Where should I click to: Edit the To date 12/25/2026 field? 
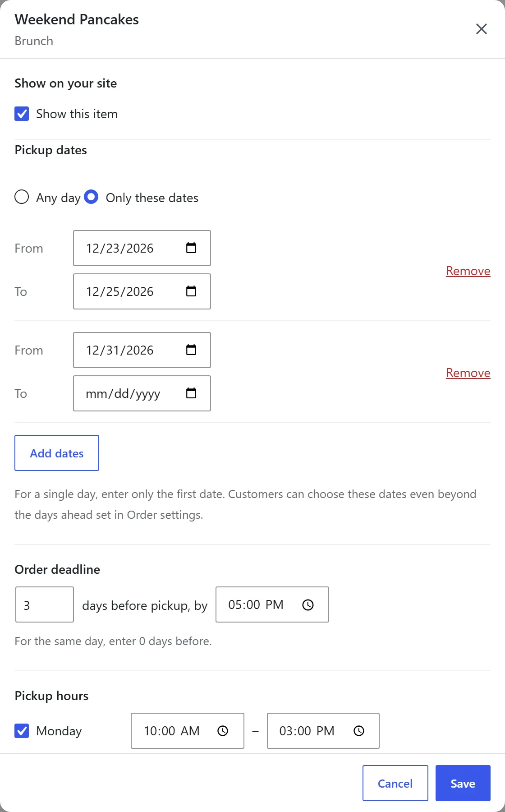point(142,291)
